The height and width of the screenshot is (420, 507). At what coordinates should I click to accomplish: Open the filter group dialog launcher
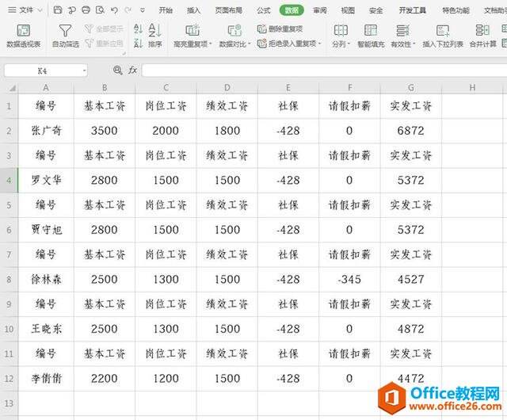(x=124, y=52)
